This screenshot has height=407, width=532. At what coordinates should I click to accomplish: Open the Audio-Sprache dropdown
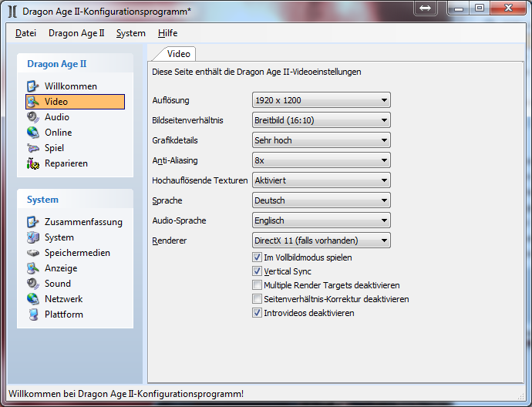tap(322, 220)
